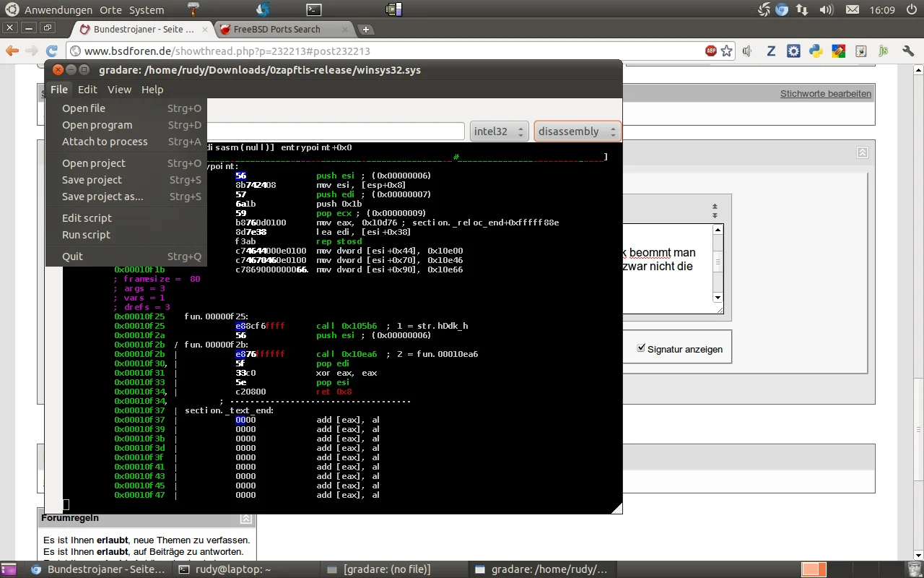The width and height of the screenshot is (924, 578).
Task: Switch to Bundestrojaner browser tab
Action: pos(143,30)
